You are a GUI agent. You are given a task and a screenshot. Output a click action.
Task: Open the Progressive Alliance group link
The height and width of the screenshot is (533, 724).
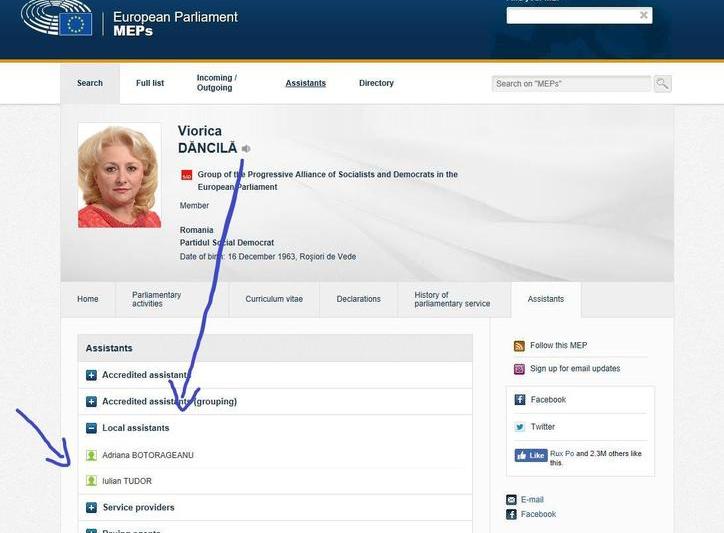click(x=327, y=181)
